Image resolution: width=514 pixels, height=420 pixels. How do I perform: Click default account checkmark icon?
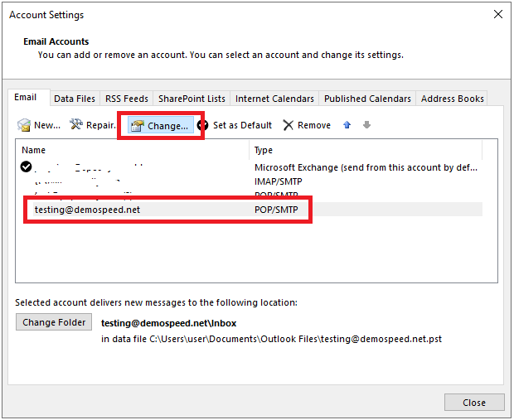27,167
